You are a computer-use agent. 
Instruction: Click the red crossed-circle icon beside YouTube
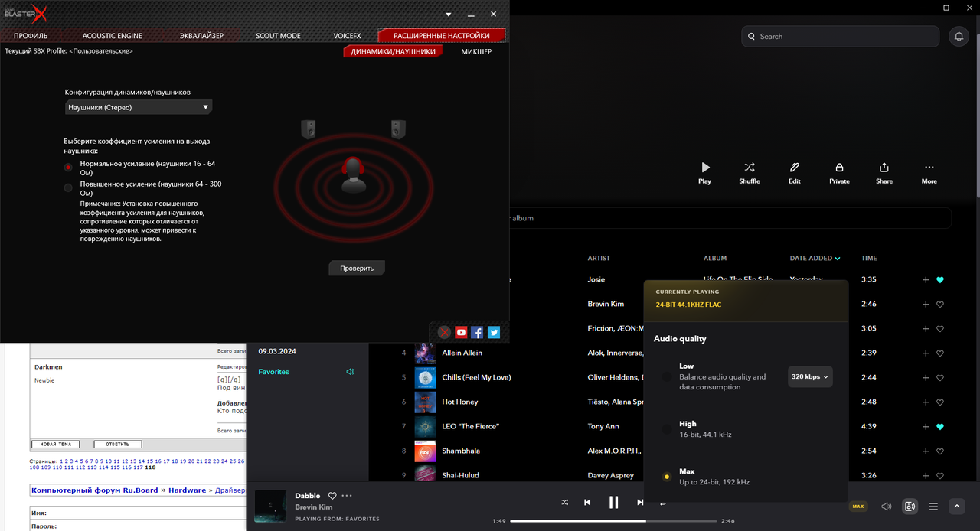click(x=444, y=332)
